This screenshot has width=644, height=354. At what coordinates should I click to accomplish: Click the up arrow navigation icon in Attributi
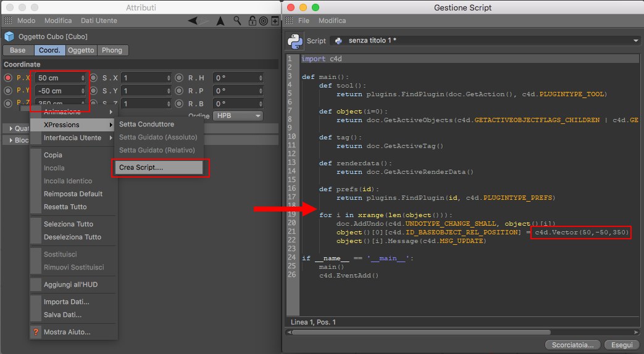(220, 20)
